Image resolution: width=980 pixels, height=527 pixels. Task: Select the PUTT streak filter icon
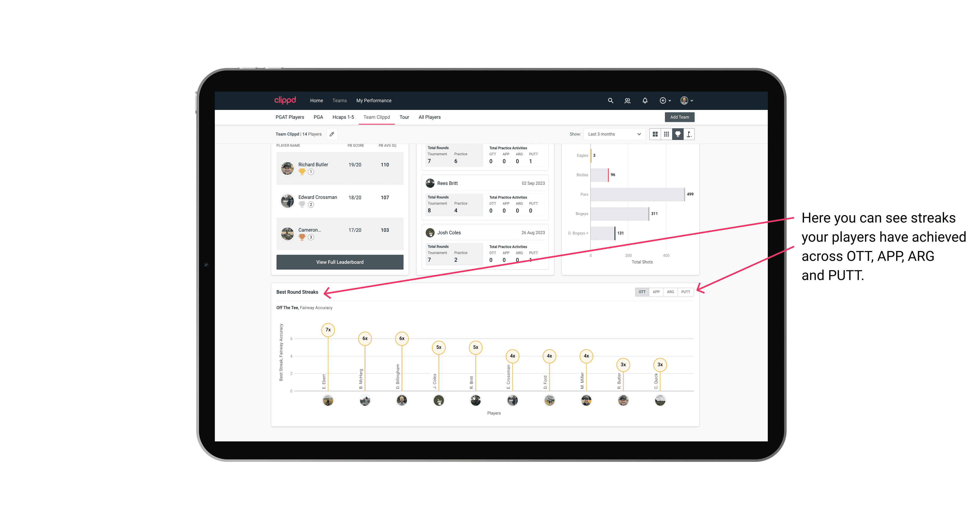click(687, 291)
